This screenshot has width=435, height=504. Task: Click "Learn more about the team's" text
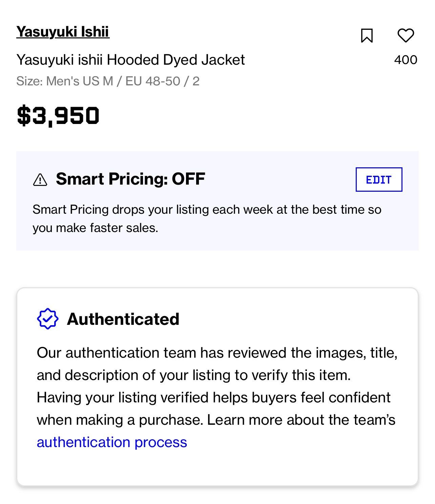click(x=301, y=420)
